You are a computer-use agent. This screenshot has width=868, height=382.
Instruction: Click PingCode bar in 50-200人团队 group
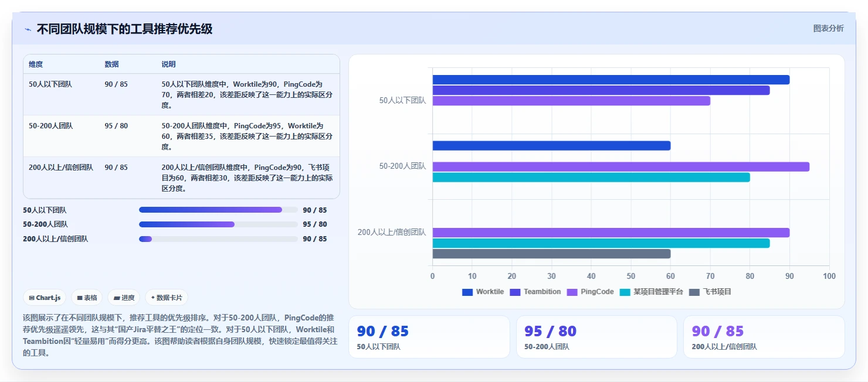click(621, 166)
